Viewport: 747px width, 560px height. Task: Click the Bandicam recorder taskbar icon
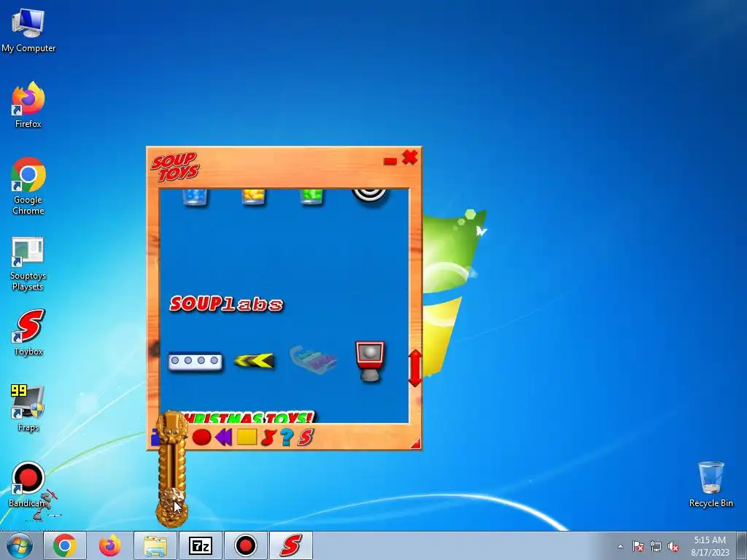(x=245, y=545)
